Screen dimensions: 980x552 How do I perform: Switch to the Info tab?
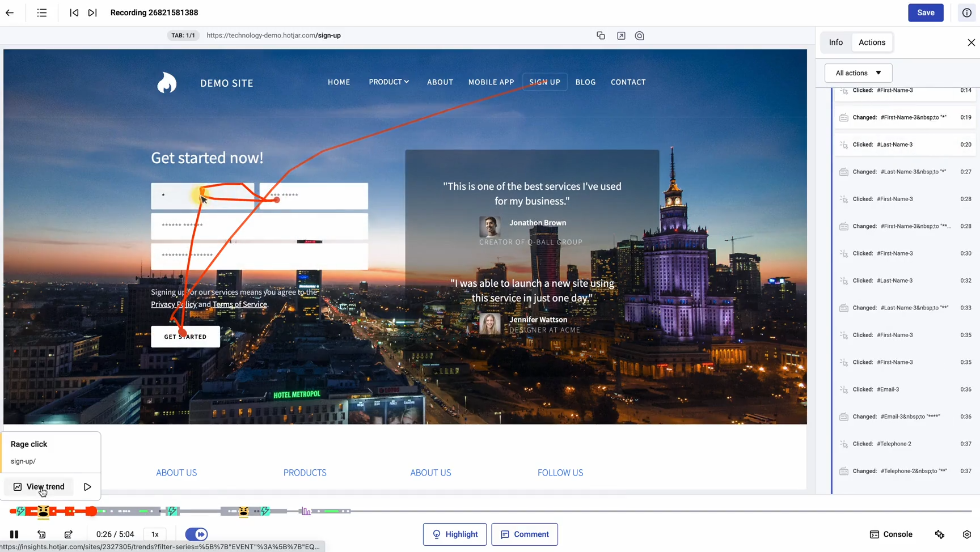(835, 43)
